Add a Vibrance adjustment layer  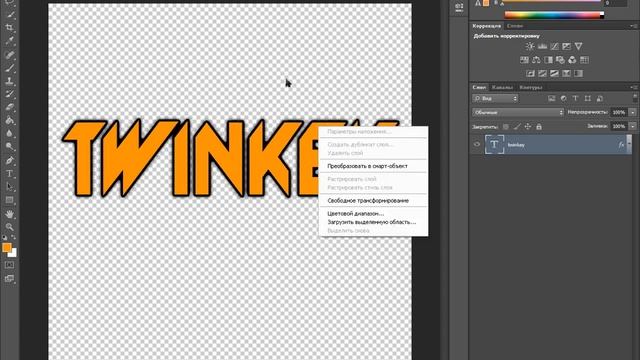[x=578, y=46]
